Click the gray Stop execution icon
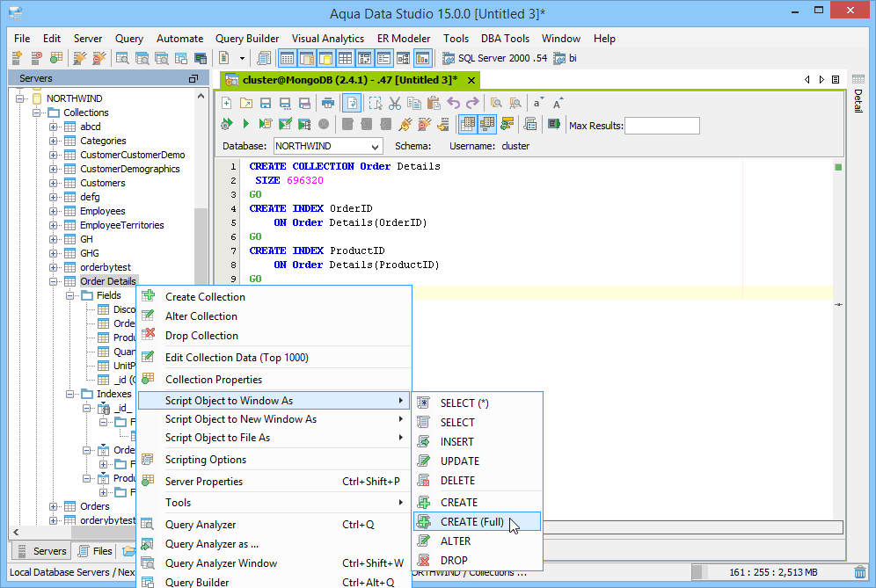 (x=324, y=124)
